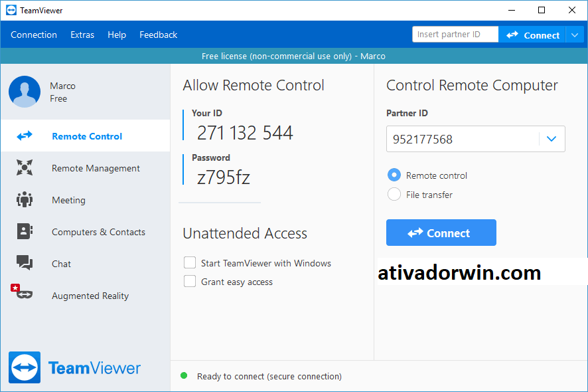Tick the Grant easy access checkbox
Viewport: 588px width, 392px height.
190,281
